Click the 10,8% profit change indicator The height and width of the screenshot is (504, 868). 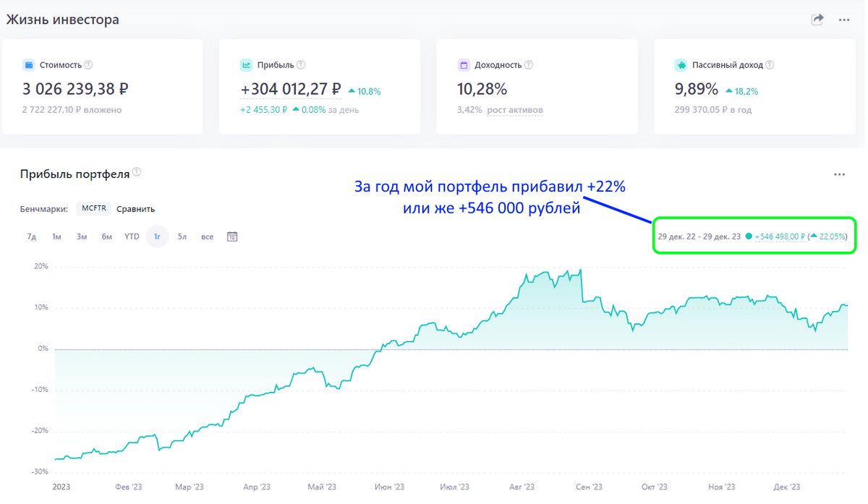click(x=369, y=92)
